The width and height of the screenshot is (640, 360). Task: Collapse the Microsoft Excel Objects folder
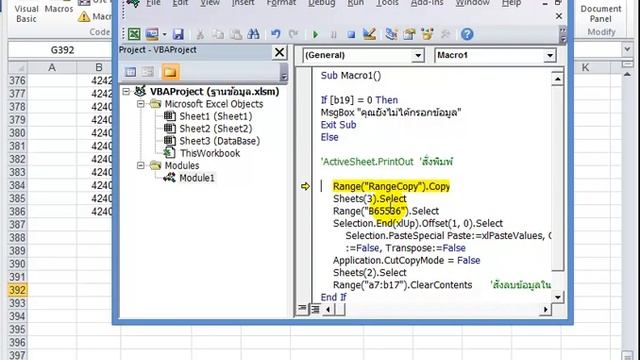pos(141,104)
